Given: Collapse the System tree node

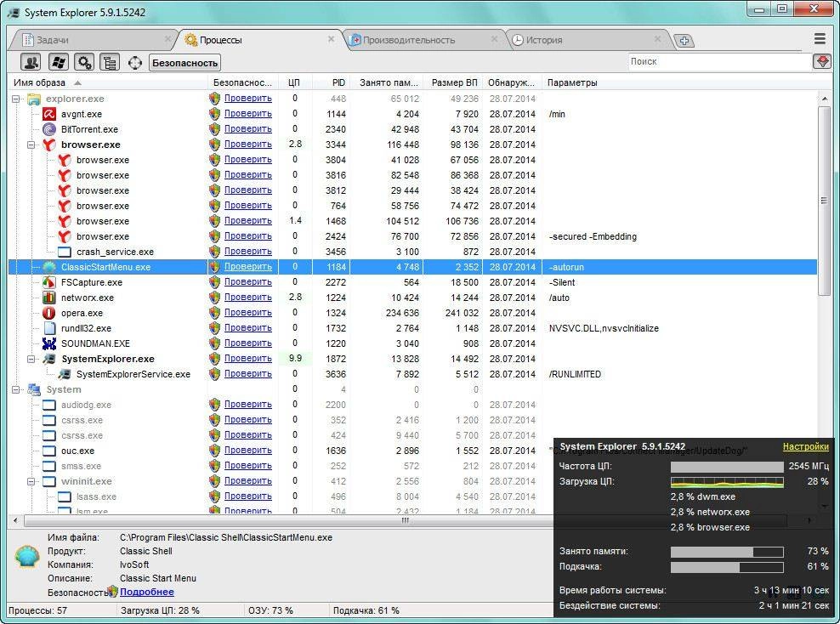Looking at the screenshot, I should pos(16,389).
